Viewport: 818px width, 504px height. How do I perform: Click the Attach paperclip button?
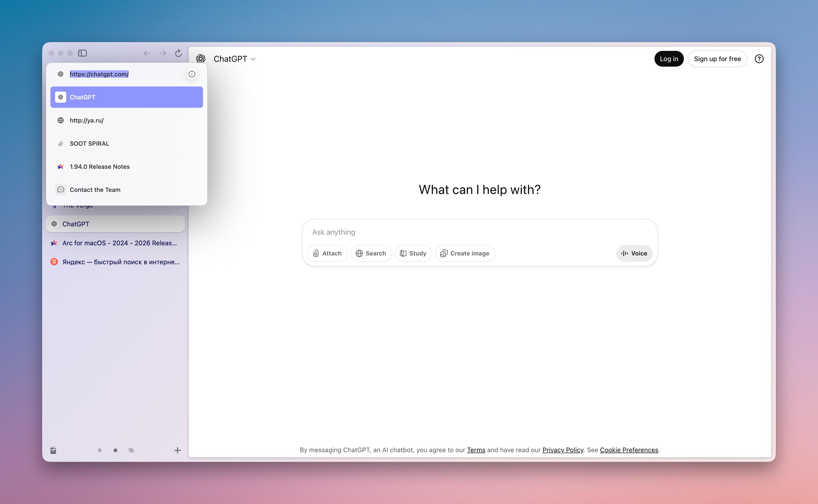click(327, 253)
